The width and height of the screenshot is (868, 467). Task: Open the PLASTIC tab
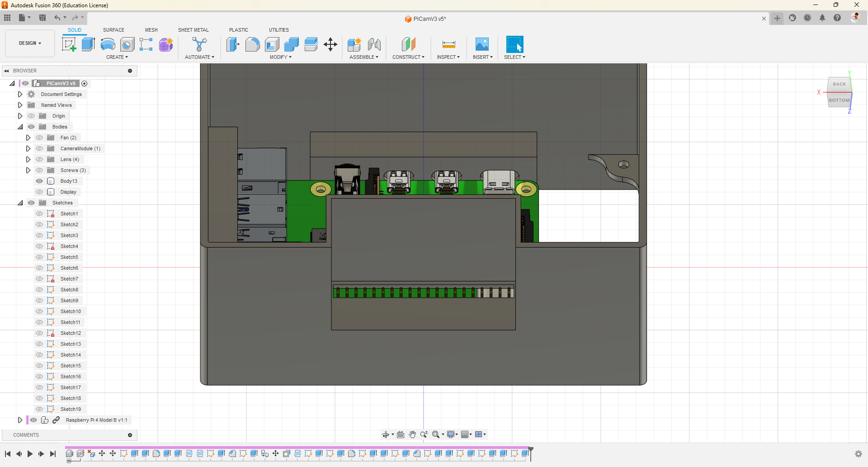239,30
